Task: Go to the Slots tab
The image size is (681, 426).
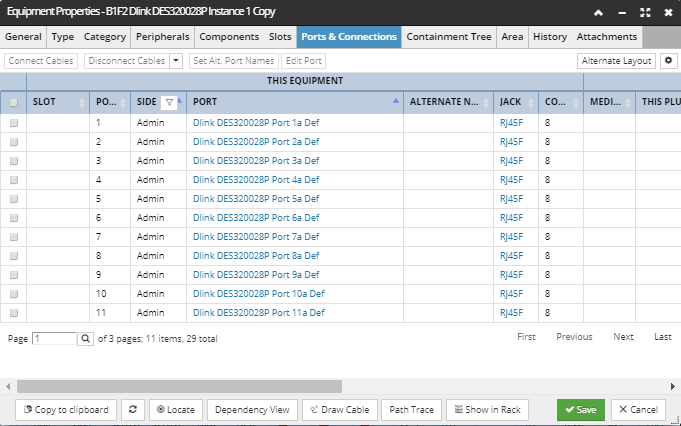Action: (x=280, y=37)
